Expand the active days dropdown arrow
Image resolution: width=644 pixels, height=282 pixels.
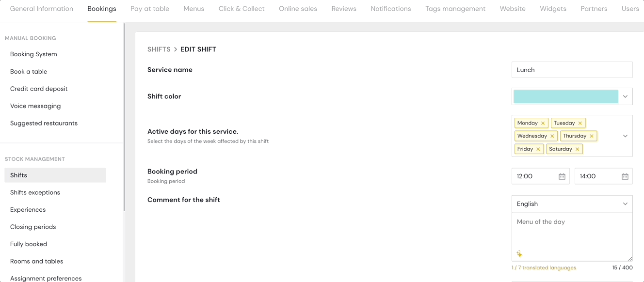point(625,136)
